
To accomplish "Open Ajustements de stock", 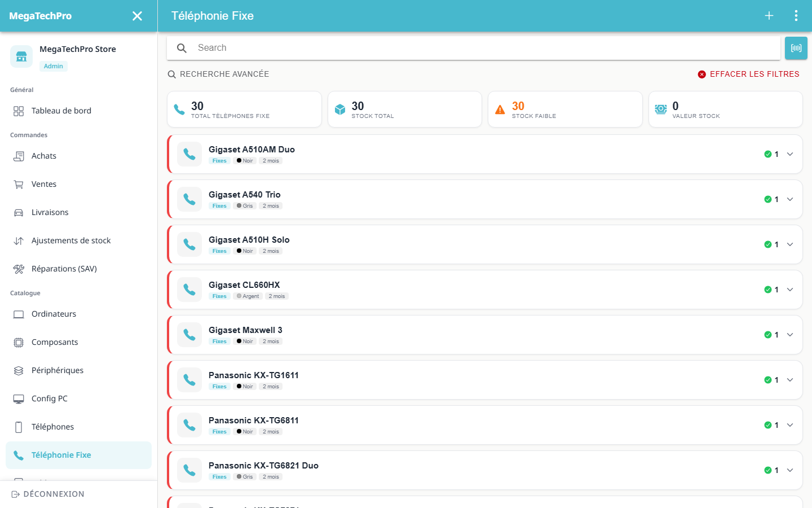I will (x=78, y=240).
